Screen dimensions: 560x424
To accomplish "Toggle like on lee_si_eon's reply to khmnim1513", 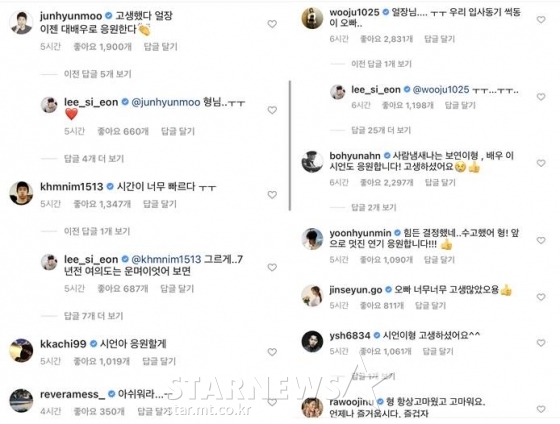I will 272,267.
